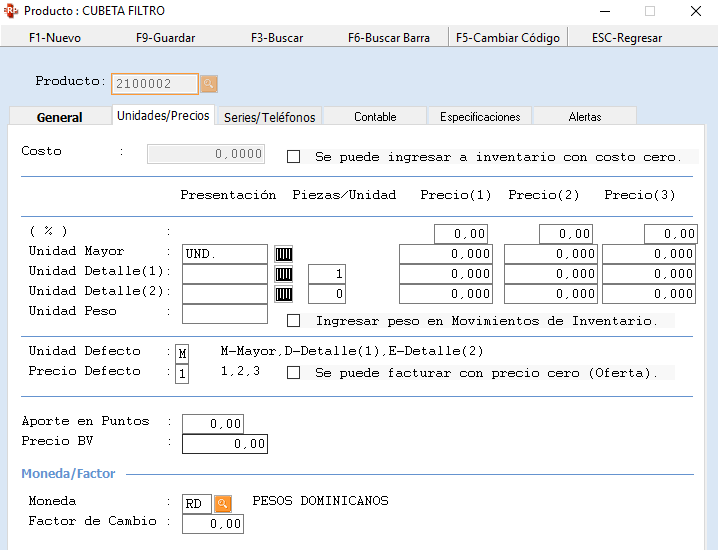Click the F1-Nuevo button

pos(55,38)
